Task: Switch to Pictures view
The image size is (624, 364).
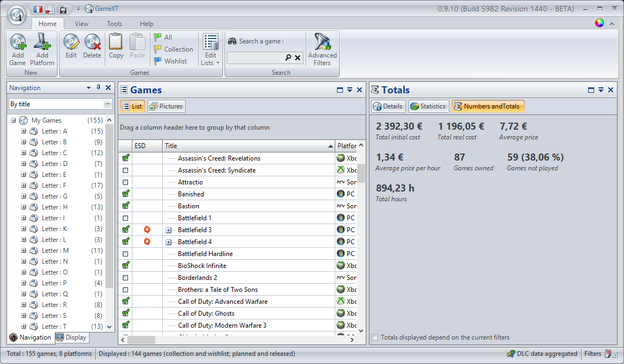Action: [166, 106]
